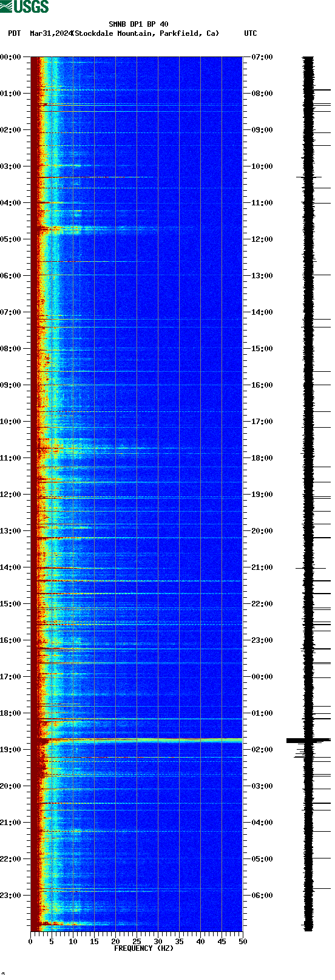
Task: Click the '18:00' PDT time label
Action: pyautogui.click(x=10, y=713)
